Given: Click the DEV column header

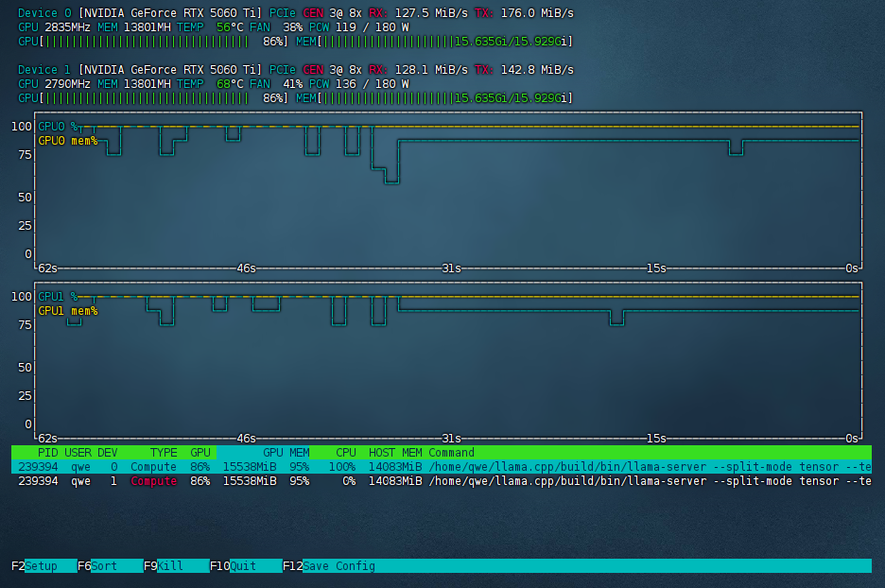Looking at the screenshot, I should tap(107, 453).
